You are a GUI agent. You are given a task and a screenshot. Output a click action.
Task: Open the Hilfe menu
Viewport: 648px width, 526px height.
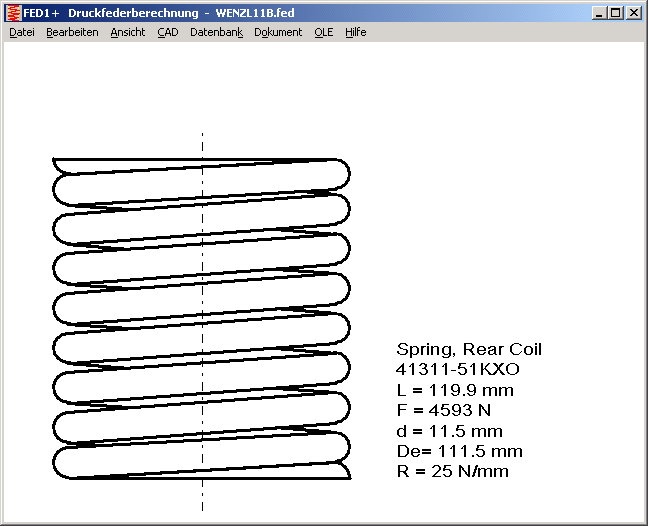click(356, 32)
